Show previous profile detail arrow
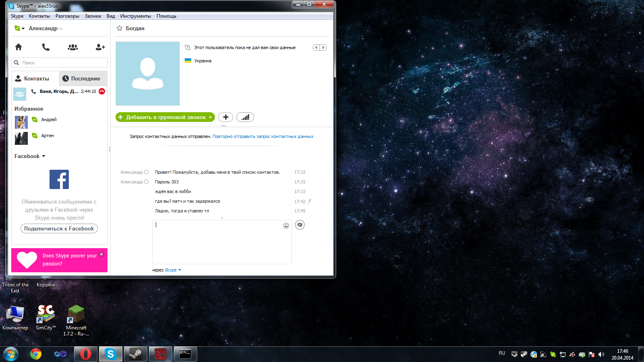 click(x=317, y=47)
